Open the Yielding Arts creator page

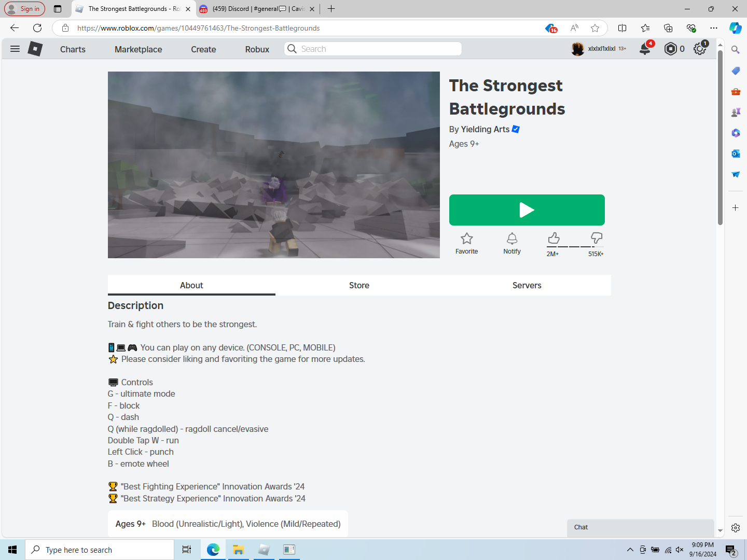click(485, 129)
